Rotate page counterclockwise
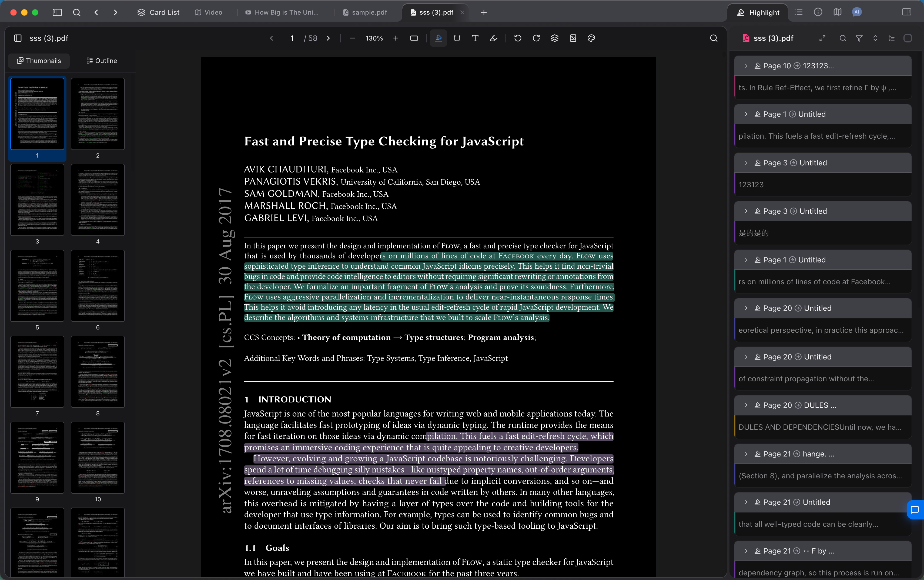Image resolution: width=924 pixels, height=580 pixels. point(518,38)
